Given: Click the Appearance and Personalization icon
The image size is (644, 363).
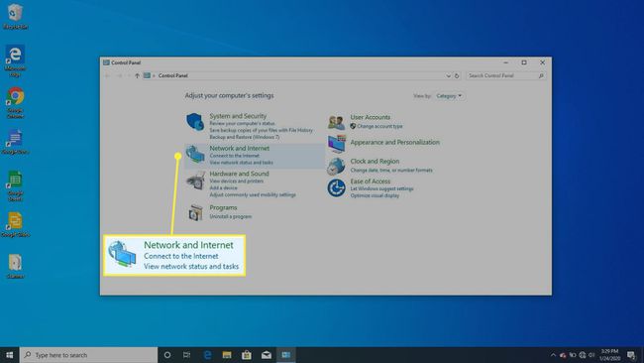Looking at the screenshot, I should (337, 144).
